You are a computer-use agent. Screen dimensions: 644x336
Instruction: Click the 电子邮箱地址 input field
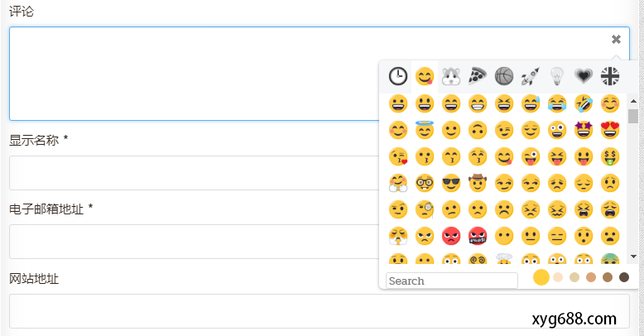tap(190, 242)
